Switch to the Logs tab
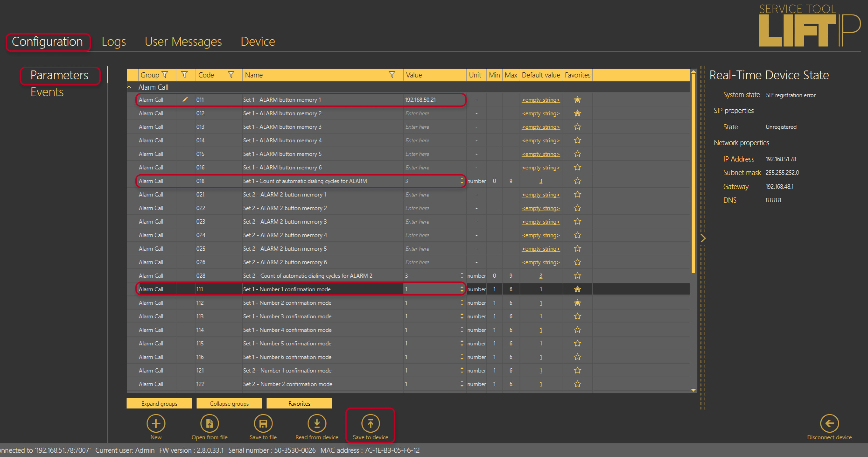This screenshot has height=457, width=868. [114, 42]
